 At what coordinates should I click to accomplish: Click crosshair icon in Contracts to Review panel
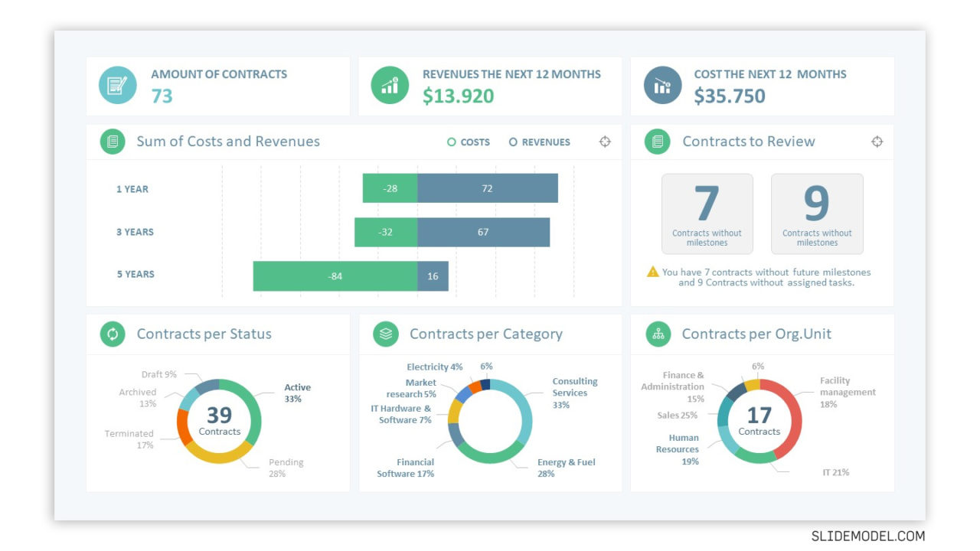click(877, 142)
